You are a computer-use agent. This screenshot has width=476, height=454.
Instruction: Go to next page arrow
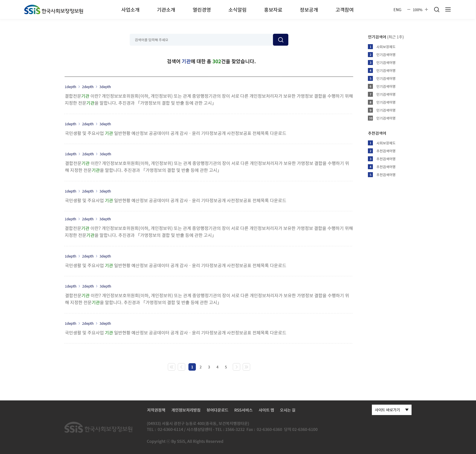click(237, 367)
